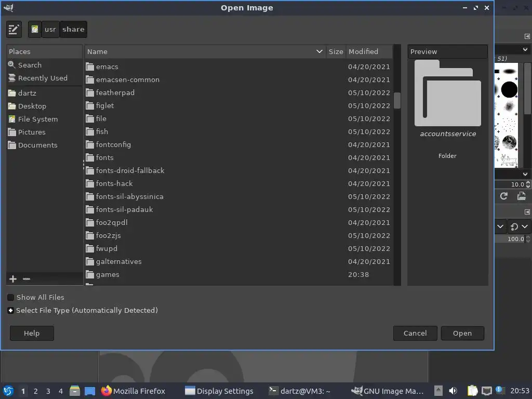Select the games folder

pos(239,274)
